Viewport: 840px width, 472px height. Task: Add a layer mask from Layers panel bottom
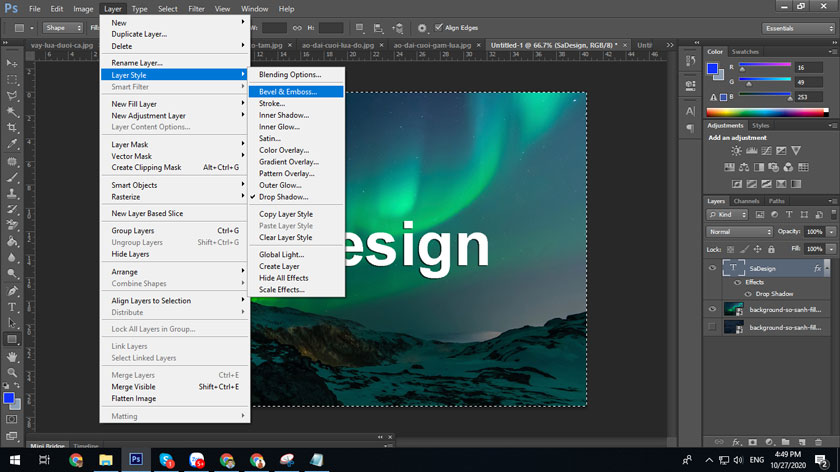coord(753,442)
